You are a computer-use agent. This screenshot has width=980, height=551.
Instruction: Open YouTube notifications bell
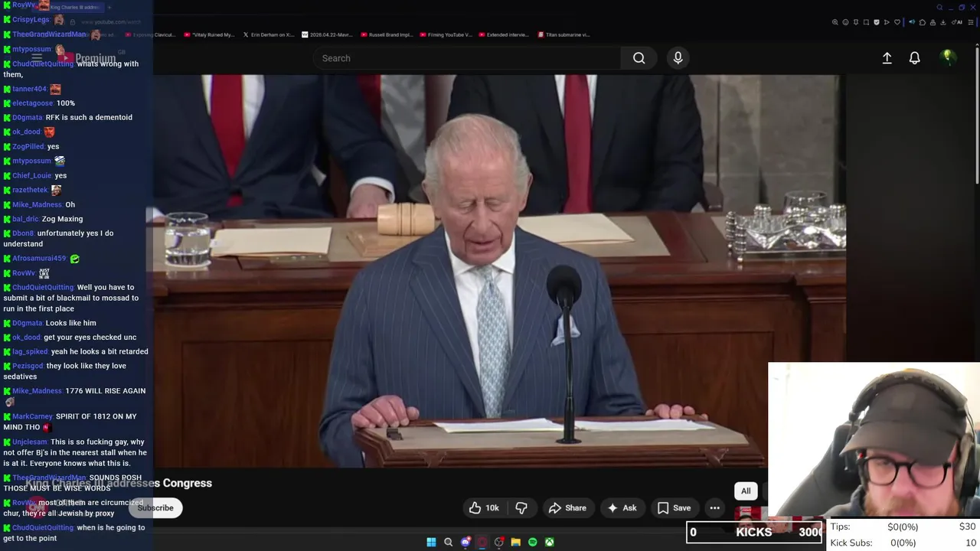[x=914, y=58]
